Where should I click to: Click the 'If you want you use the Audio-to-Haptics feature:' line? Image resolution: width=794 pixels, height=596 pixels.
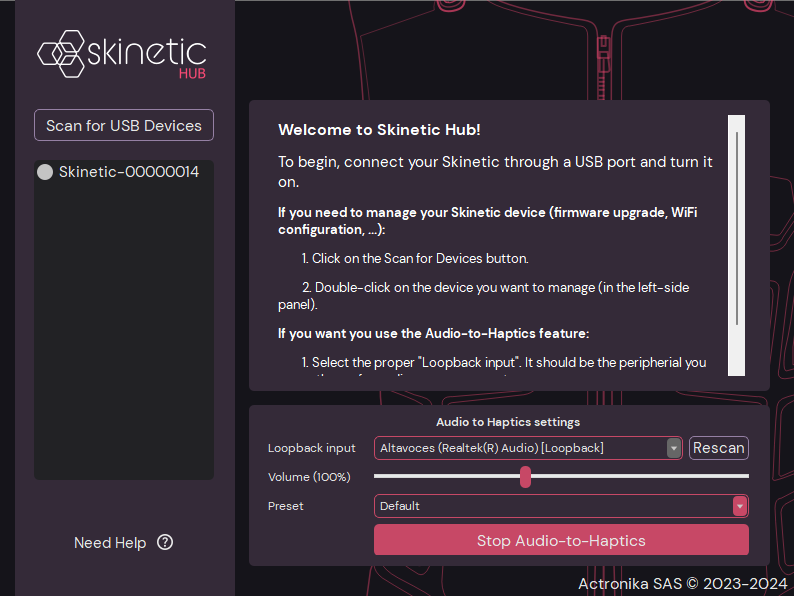(x=433, y=334)
